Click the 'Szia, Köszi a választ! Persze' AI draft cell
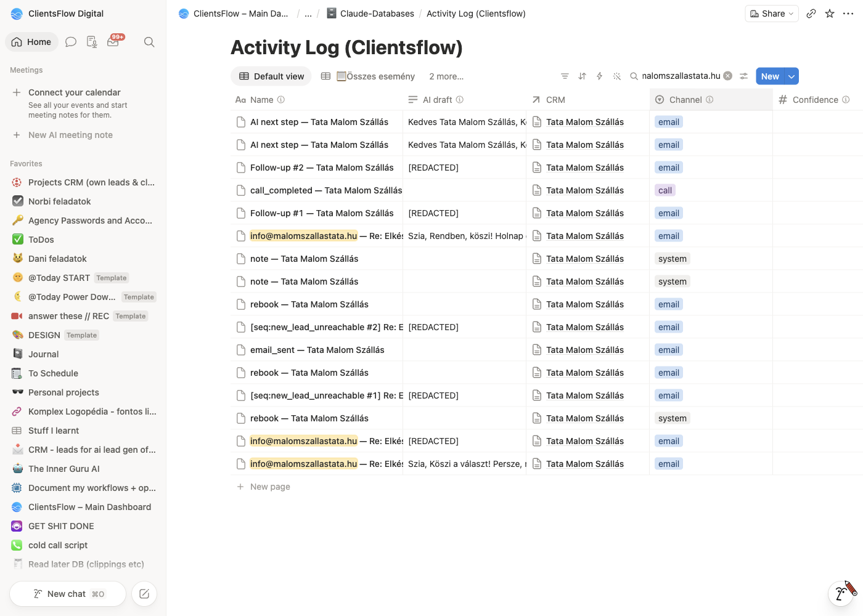863x616 pixels. (465, 464)
